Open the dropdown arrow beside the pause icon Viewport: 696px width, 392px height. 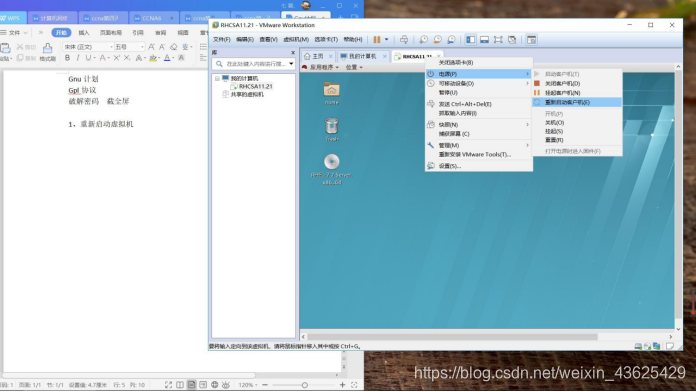(x=387, y=40)
